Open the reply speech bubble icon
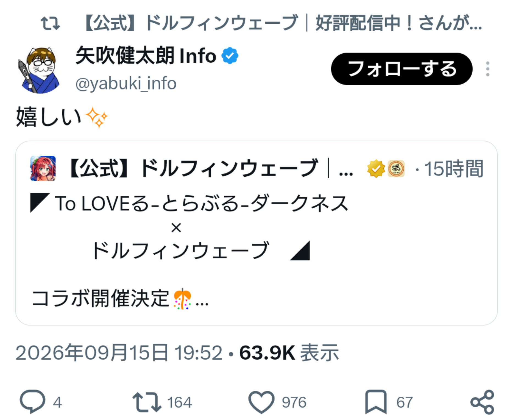This screenshot has height=420, width=513. (x=32, y=402)
